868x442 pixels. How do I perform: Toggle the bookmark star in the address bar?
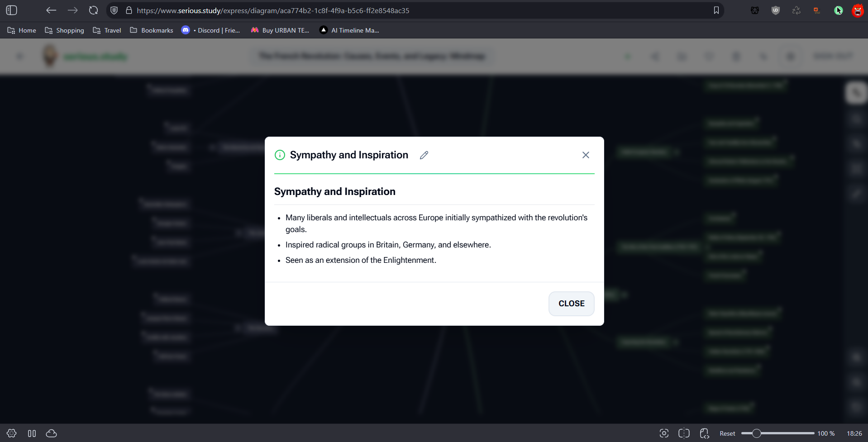[x=715, y=10]
